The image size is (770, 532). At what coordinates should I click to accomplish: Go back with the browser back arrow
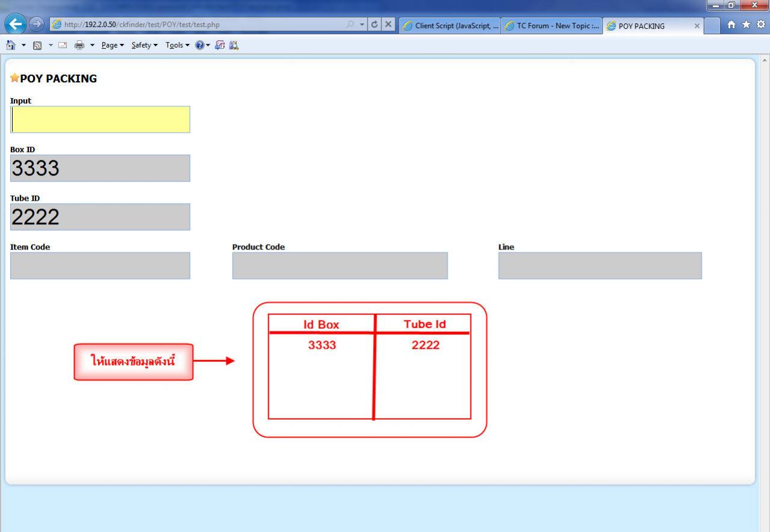pyautogui.click(x=16, y=24)
